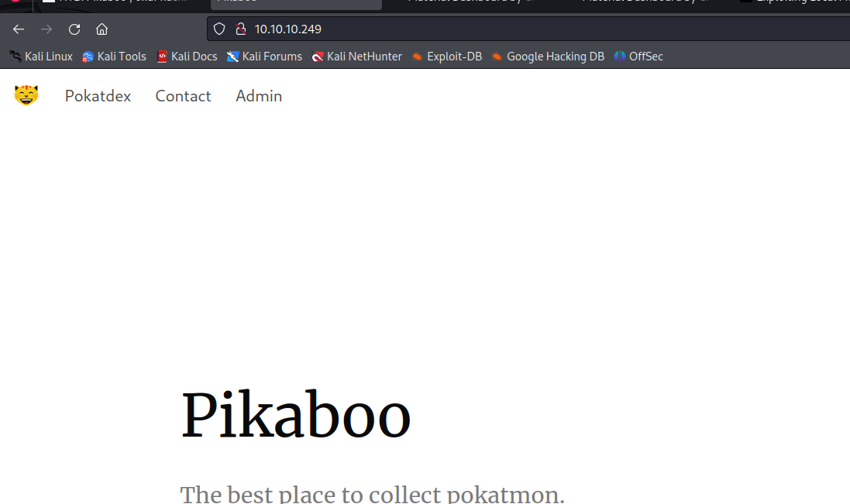Open the browser home page
This screenshot has width=850, height=504.
tap(102, 29)
